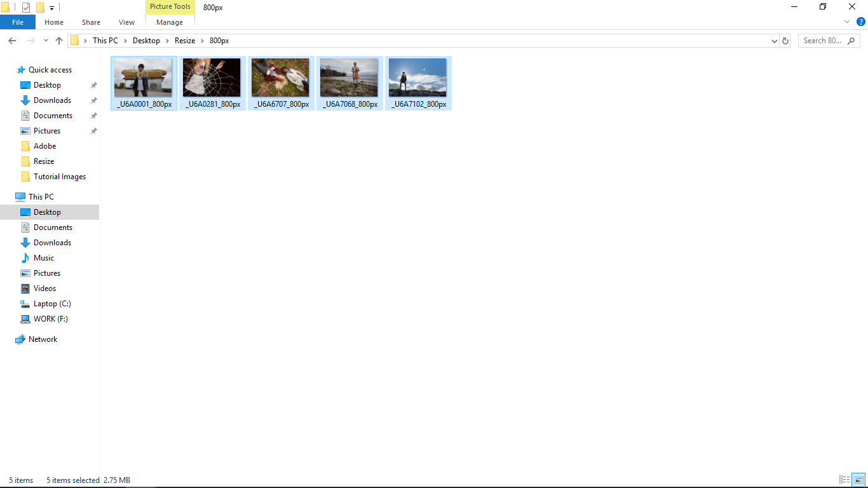868x488 pixels.
Task: Expand the chevron after This PC breadcrumb
Action: 125,41
